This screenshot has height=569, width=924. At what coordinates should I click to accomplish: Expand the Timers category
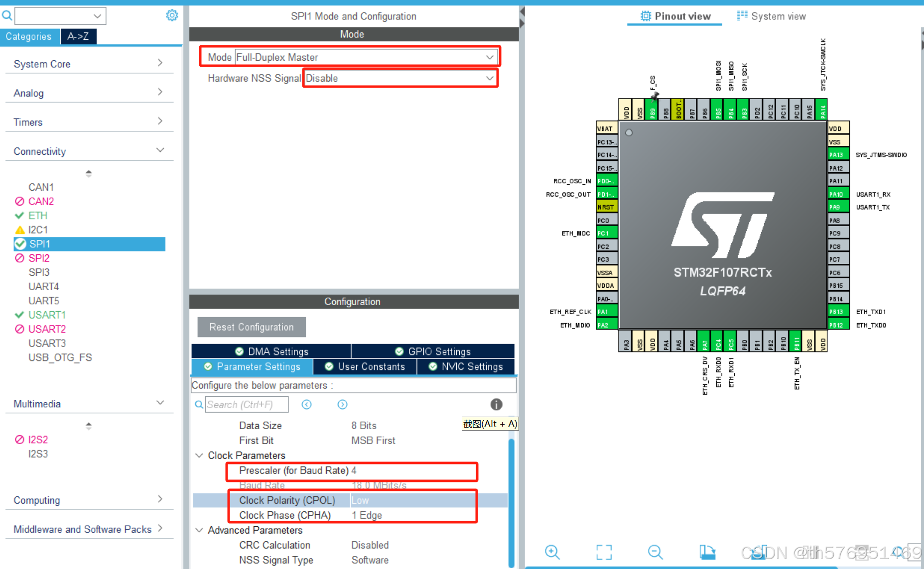pos(160,120)
